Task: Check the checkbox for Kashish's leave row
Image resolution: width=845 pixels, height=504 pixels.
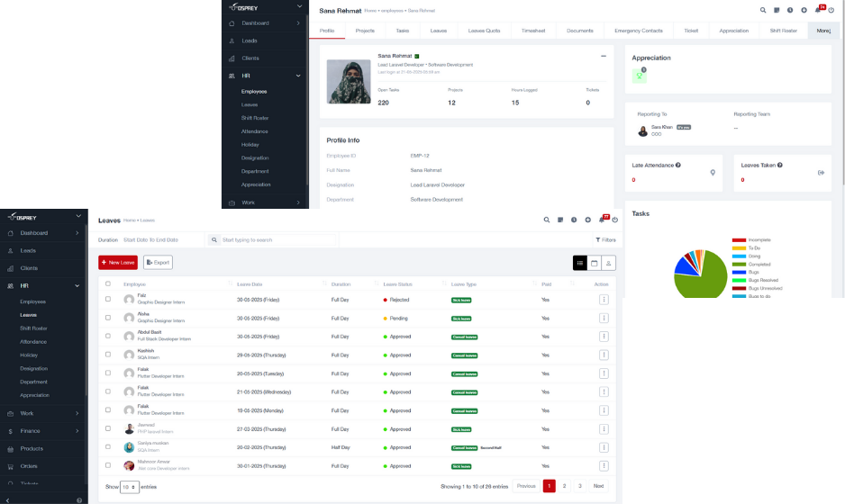Action: pos(108,355)
